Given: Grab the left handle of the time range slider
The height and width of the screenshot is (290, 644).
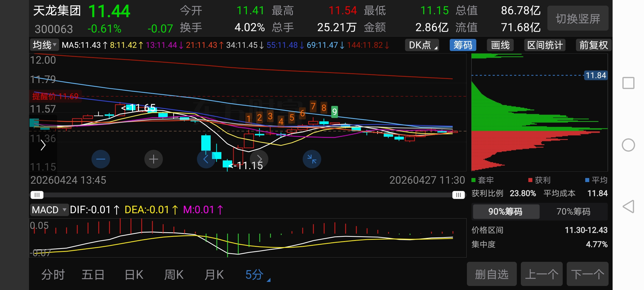Looking at the screenshot, I should pyautogui.click(x=37, y=195).
